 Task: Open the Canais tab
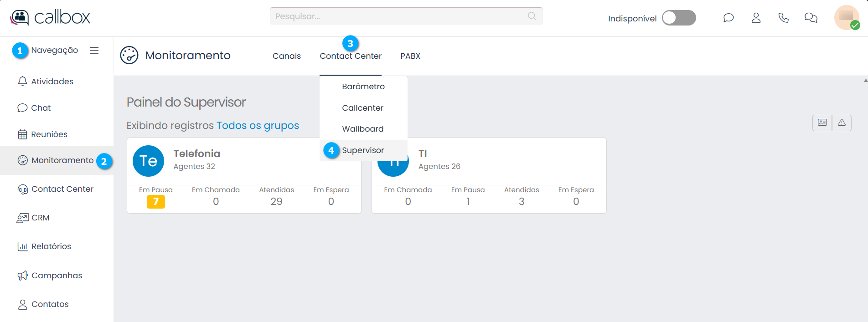click(286, 56)
